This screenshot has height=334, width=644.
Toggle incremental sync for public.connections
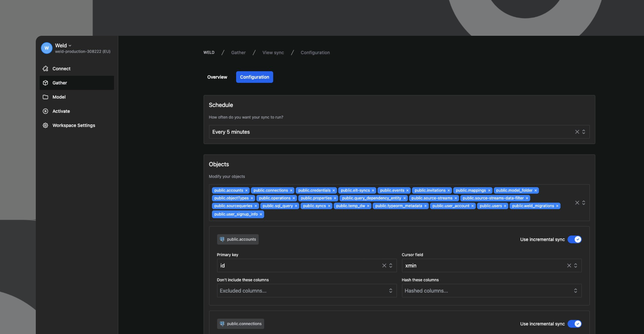[575, 324]
